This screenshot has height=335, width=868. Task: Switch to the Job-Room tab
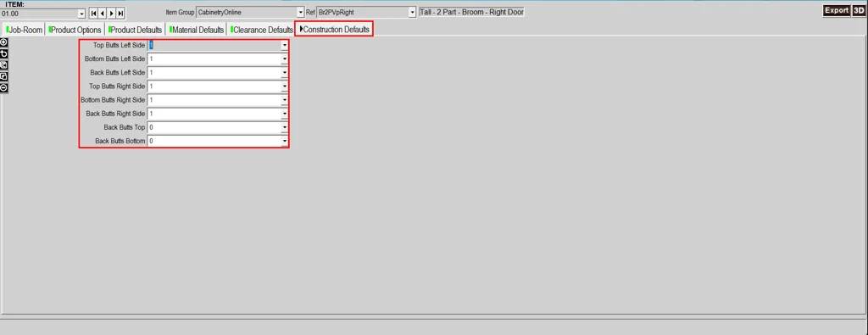click(24, 30)
